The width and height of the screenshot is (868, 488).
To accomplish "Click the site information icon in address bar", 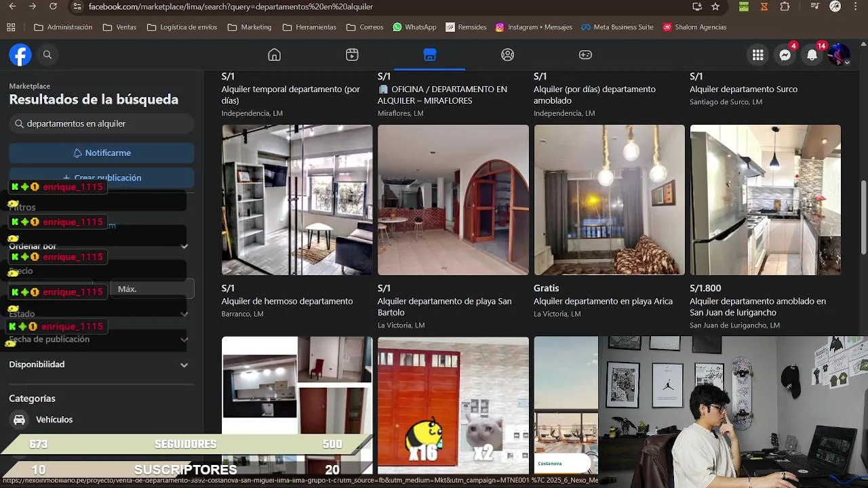I will pyautogui.click(x=77, y=7).
